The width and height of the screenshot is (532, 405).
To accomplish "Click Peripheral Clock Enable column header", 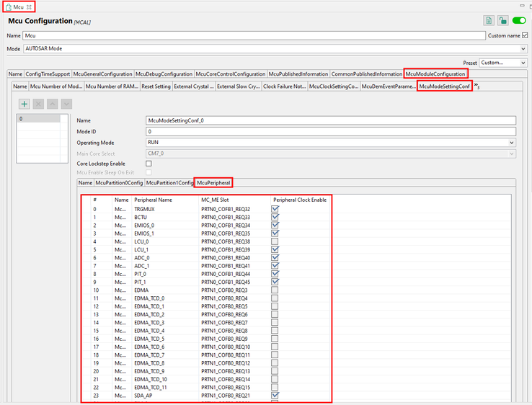I will [300, 200].
